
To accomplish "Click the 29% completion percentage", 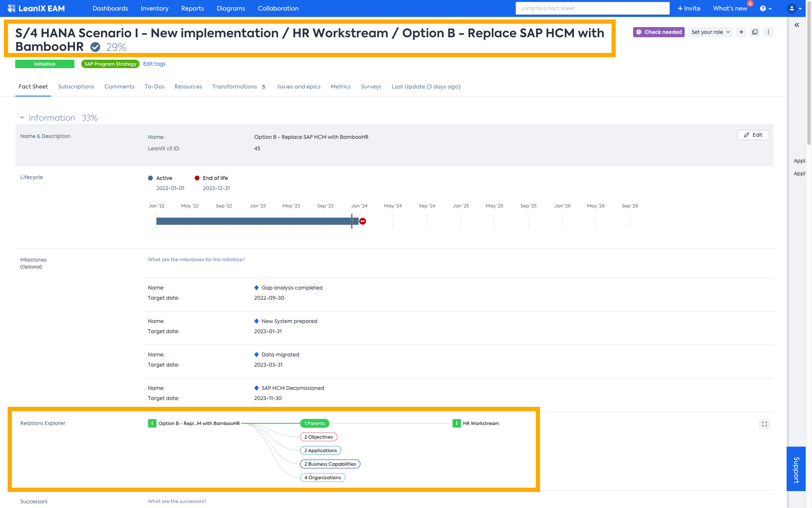I will pos(116,47).
